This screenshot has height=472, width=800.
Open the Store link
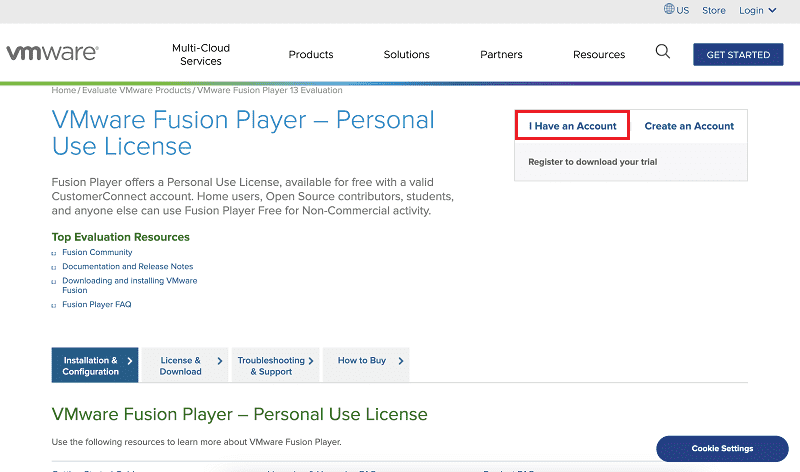713,10
